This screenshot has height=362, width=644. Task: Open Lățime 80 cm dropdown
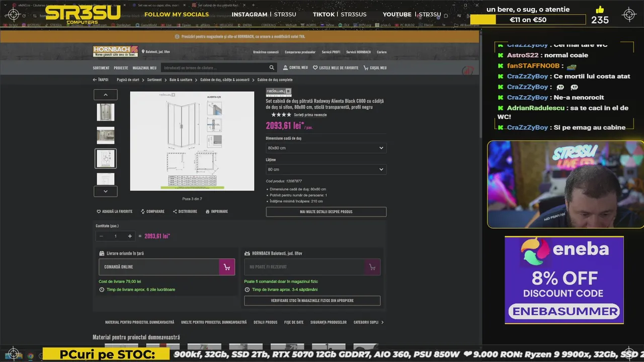click(x=326, y=169)
